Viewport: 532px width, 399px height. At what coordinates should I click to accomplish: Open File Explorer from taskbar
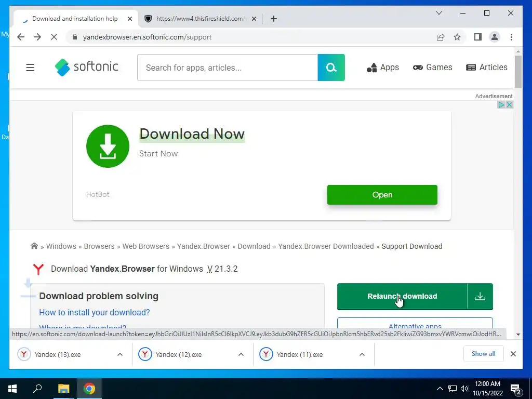tap(63, 389)
